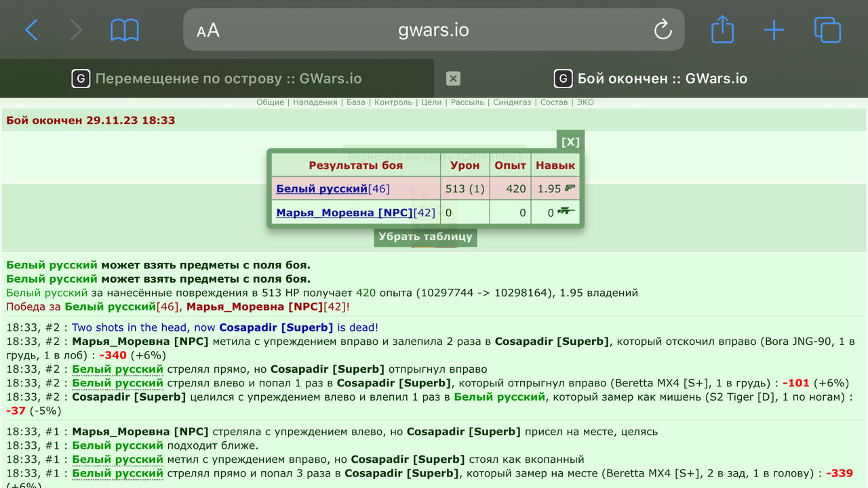Open the Цели menu link
This screenshot has width=868, height=488.
tap(431, 102)
